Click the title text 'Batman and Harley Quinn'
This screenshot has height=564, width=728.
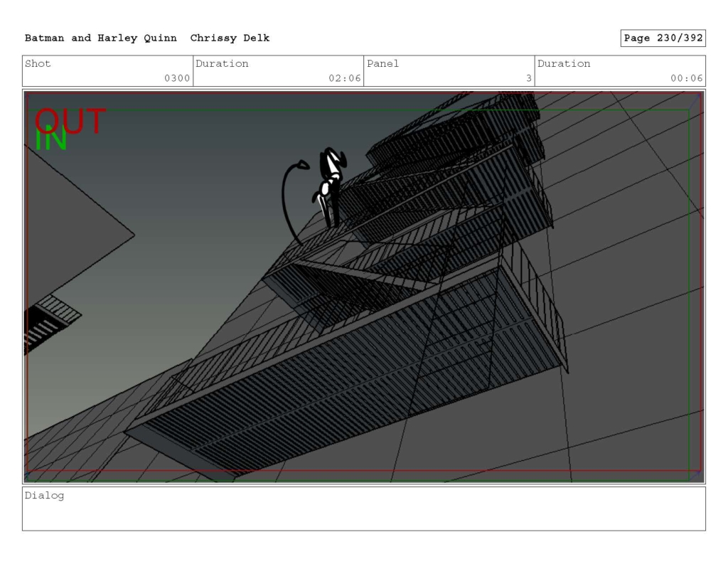pyautogui.click(x=101, y=38)
